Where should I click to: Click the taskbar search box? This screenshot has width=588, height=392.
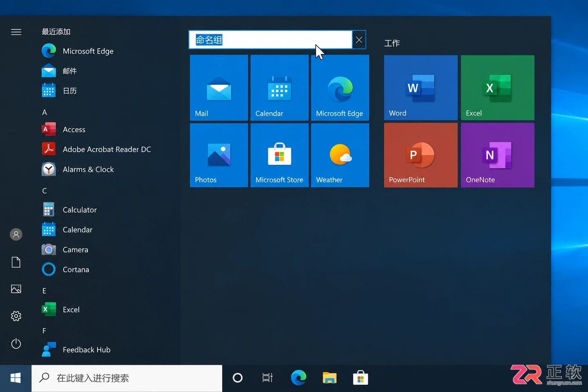(127, 378)
